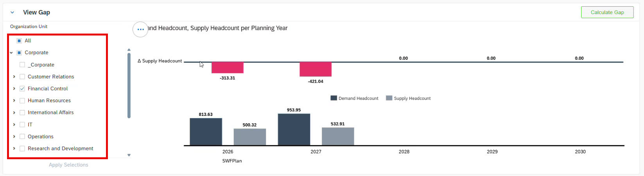Select the Operations tree item label
This screenshot has height=176, width=644.
coord(41,137)
